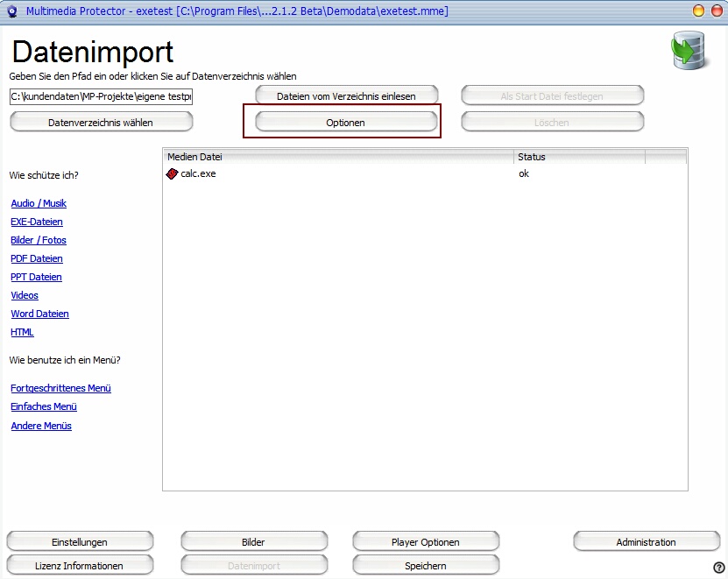Click Dateien vom Verzeichnis einlesen button
Viewport: 728px width, 579px height.
[346, 96]
